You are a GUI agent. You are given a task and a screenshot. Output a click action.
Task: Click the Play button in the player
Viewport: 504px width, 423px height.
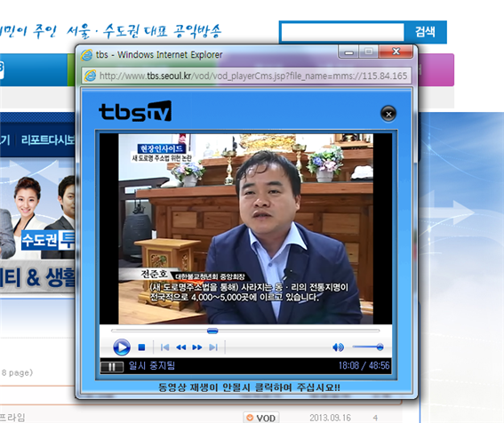(x=122, y=347)
